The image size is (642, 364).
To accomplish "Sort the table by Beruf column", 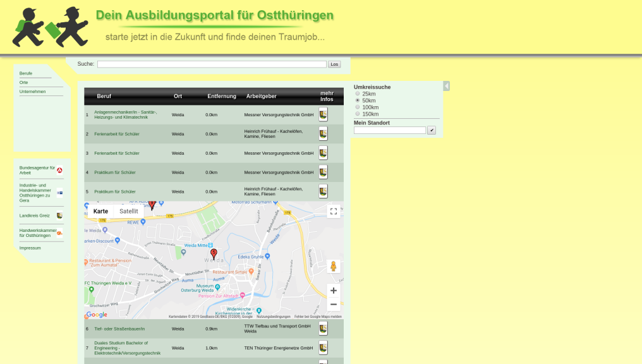I will [104, 96].
